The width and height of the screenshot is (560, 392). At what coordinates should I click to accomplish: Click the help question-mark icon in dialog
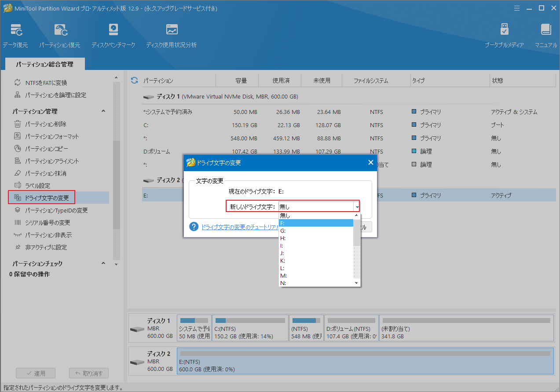pyautogui.click(x=194, y=227)
